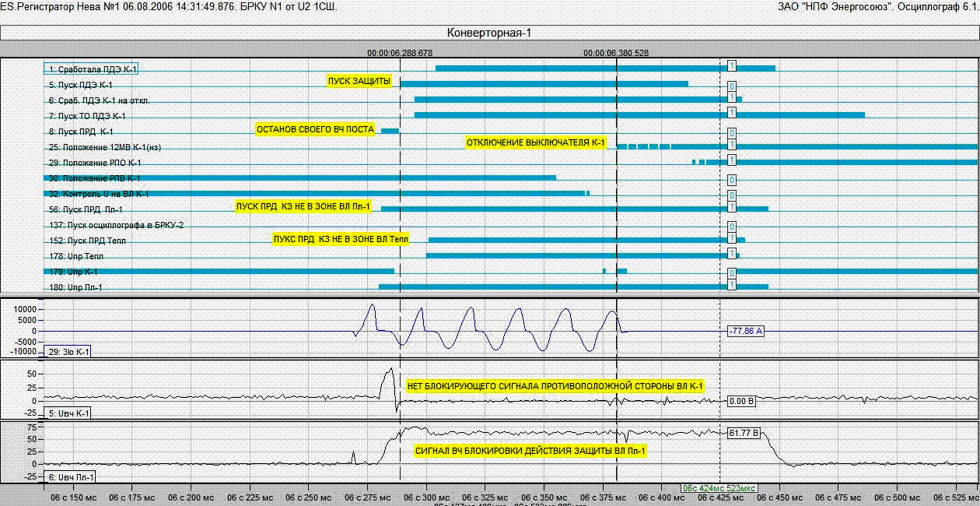Select time axis label '06 с 200 мс'

tap(191, 496)
